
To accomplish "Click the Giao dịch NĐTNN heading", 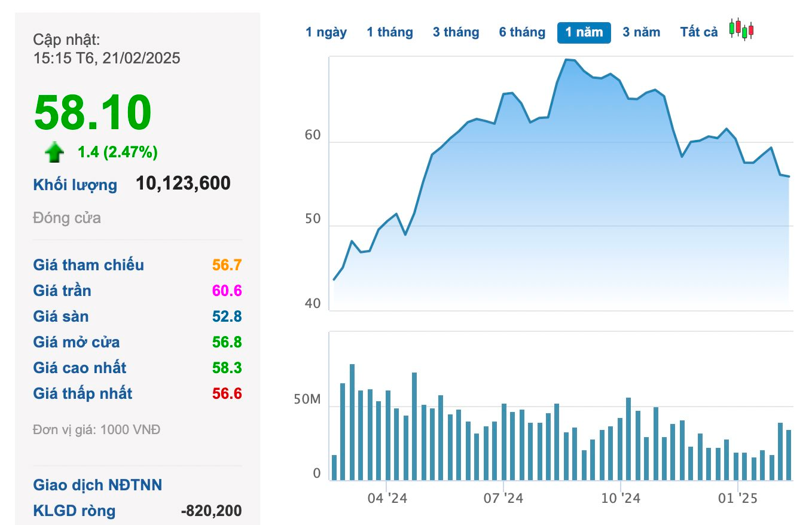I will [97, 484].
